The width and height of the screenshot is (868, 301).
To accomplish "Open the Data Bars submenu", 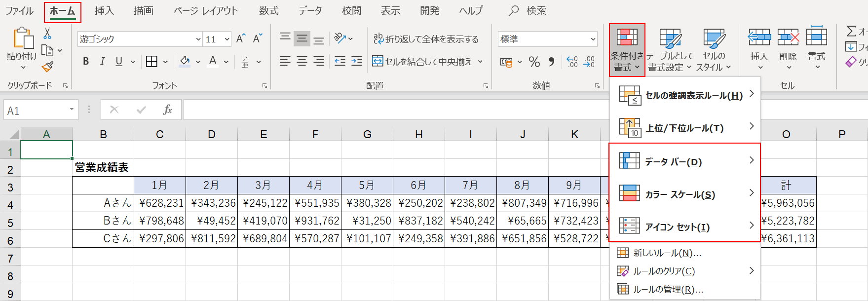I will tap(684, 161).
